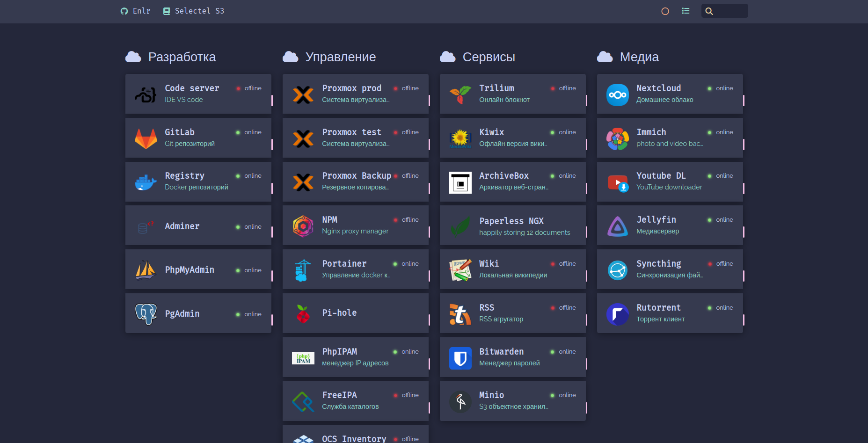
Task: Open the Paperless NGX title
Action: point(511,221)
